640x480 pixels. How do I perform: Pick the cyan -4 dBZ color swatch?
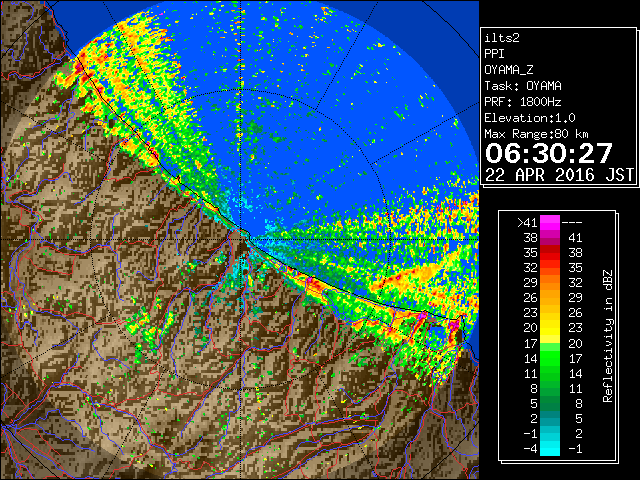[550, 448]
